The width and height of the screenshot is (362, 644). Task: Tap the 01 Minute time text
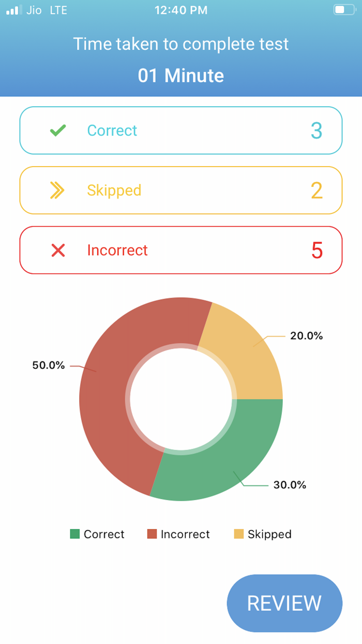coord(181,76)
